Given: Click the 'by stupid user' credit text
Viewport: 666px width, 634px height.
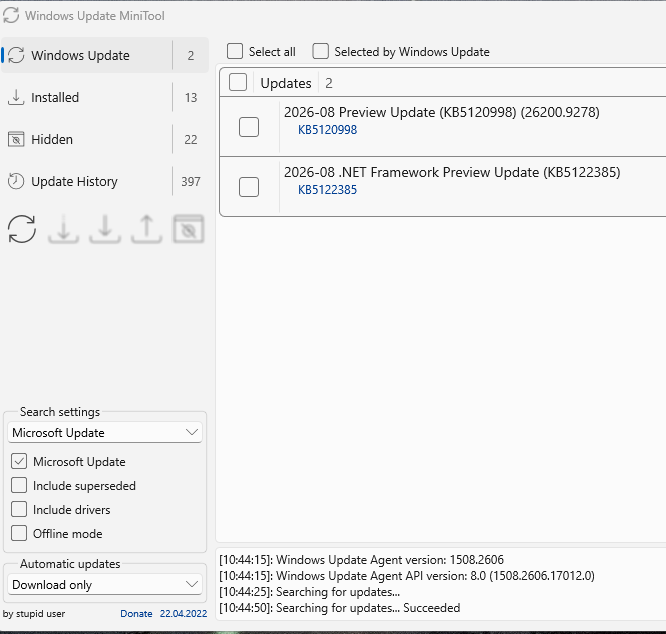Looking at the screenshot, I should tap(34, 614).
